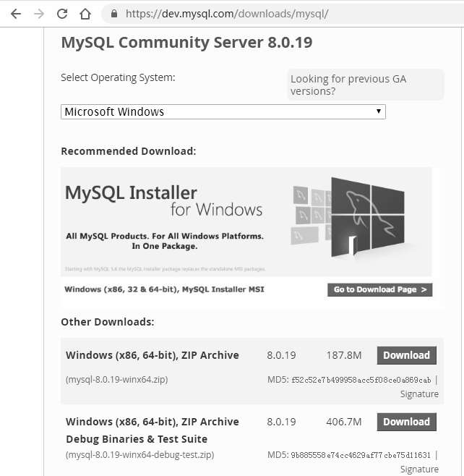
Task: Open Signature link for mysql-8.0.19-winx64.zip
Action: [419, 394]
